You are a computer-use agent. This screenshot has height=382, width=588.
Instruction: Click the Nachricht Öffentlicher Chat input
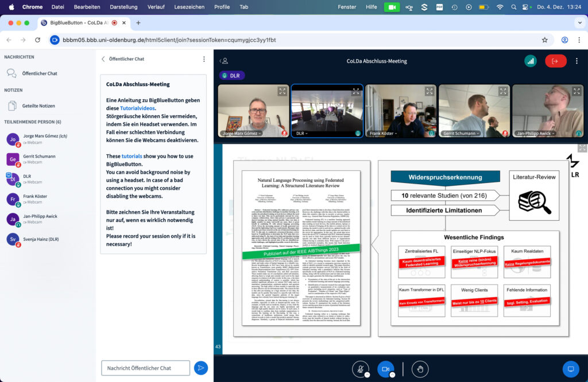[145, 368]
